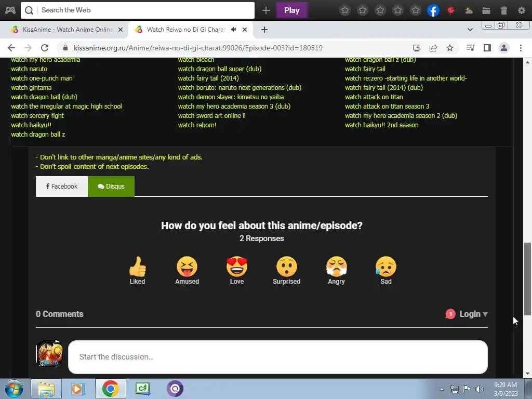Viewport: 532px width, 399px height.
Task: Reload the current page
Action: tap(45, 48)
